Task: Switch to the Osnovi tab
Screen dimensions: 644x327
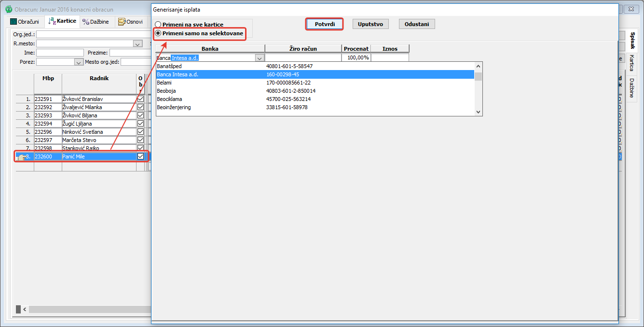Action: [130, 22]
